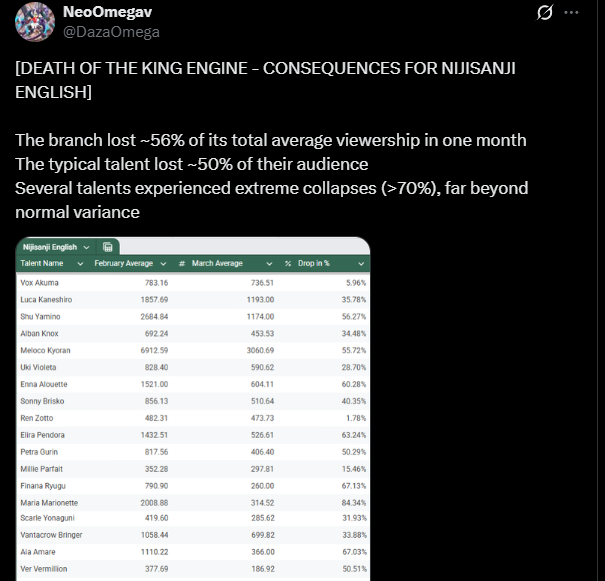Open the Talent Name column filter chevron

click(80, 264)
